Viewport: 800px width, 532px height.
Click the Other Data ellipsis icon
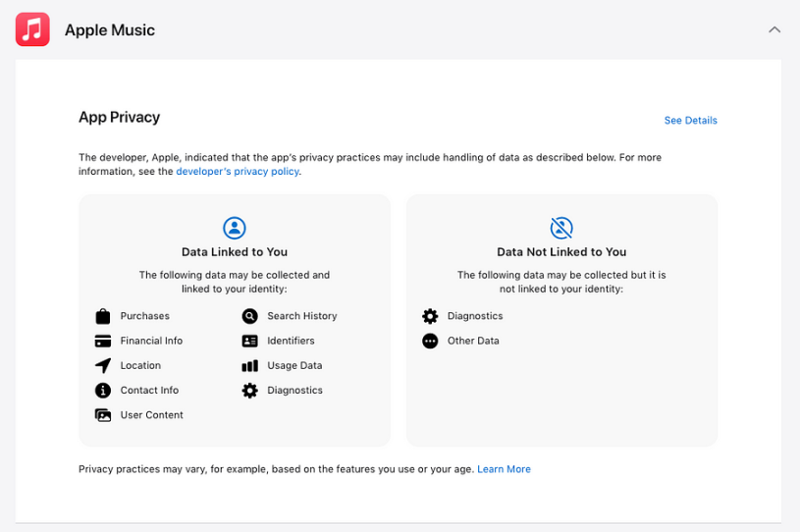tap(430, 341)
